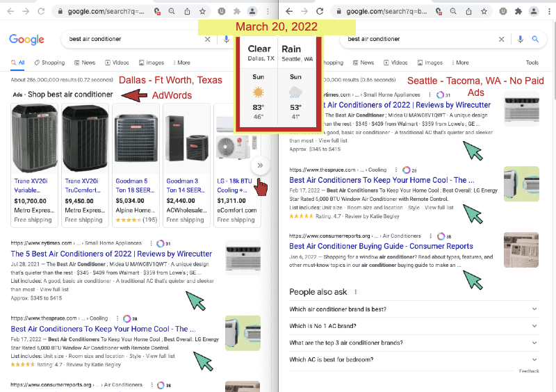Advance shopping ads carousel with double chevron

click(x=260, y=165)
